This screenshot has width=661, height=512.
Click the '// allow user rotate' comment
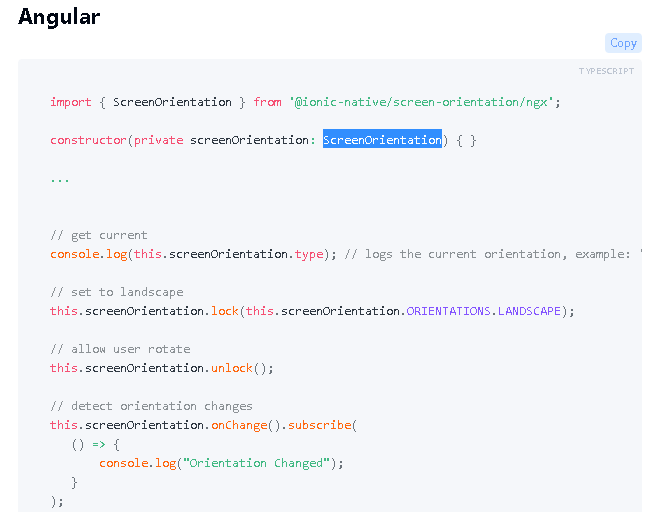pyautogui.click(x=120, y=349)
